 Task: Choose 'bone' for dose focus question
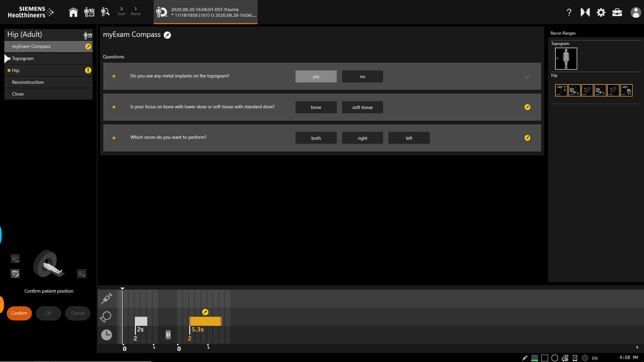(x=316, y=107)
